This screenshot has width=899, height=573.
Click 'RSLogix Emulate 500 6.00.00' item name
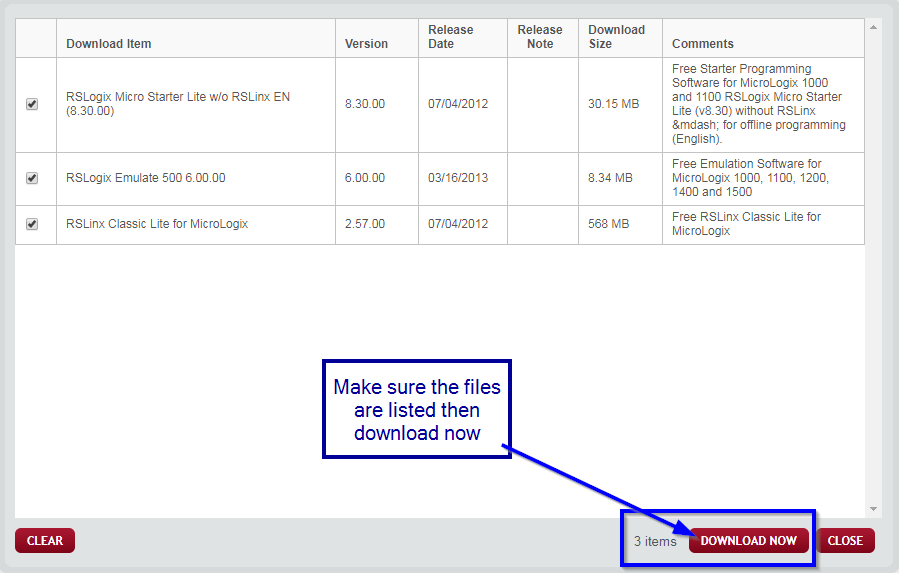(146, 178)
